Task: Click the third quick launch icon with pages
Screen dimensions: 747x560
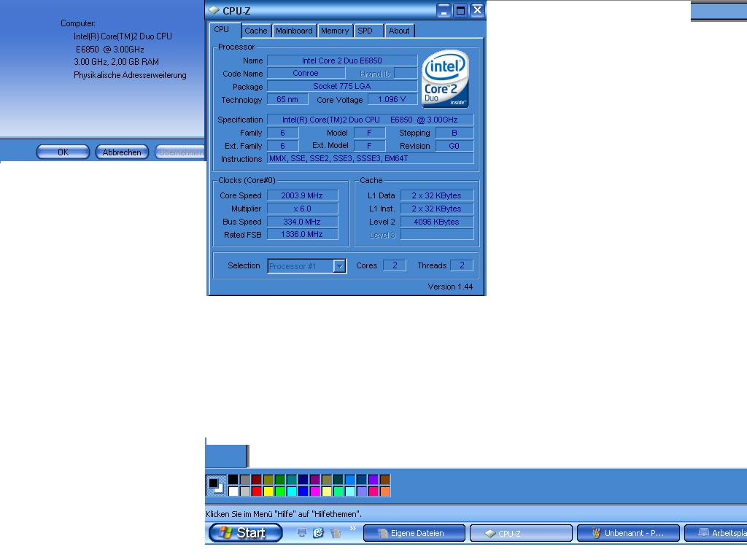Action: (x=336, y=533)
